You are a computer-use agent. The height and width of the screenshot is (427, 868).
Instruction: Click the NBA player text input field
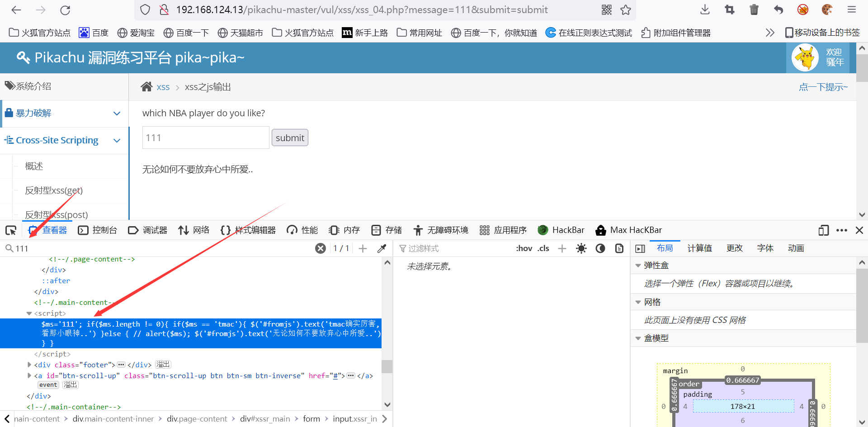pyautogui.click(x=206, y=138)
